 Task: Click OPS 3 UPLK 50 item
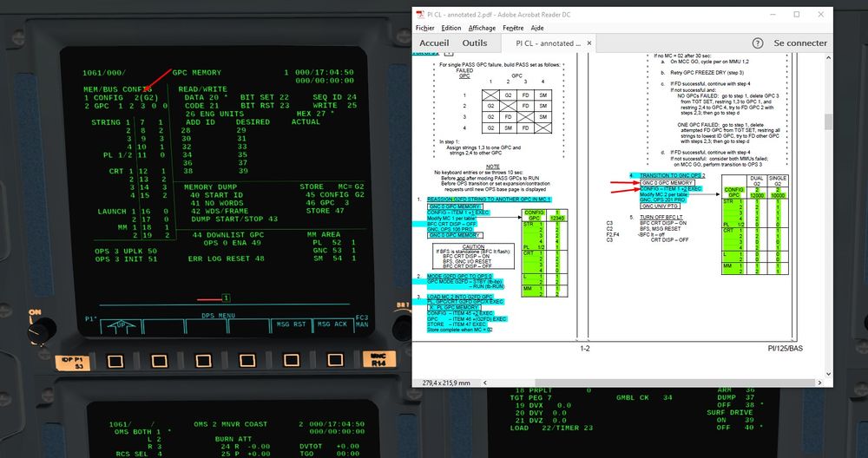point(126,252)
